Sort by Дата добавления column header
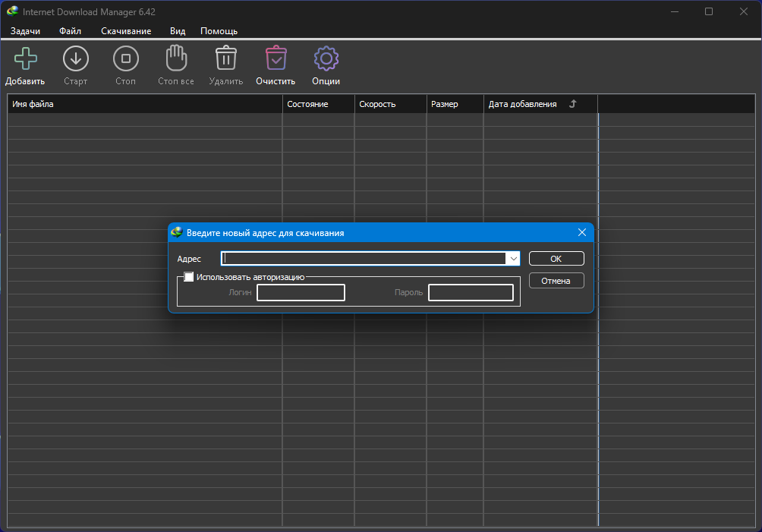Screen dimensions: 762x532 point(522,104)
